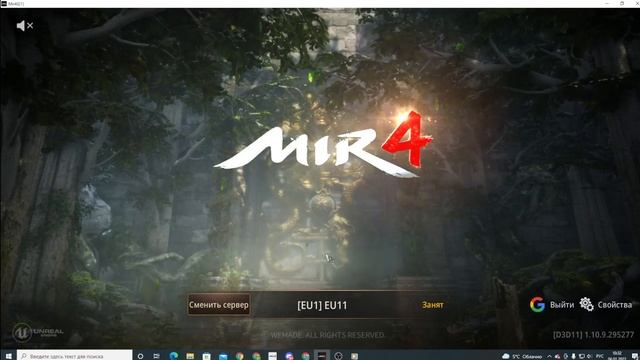Open the Mail app taskbar icon

223,356
